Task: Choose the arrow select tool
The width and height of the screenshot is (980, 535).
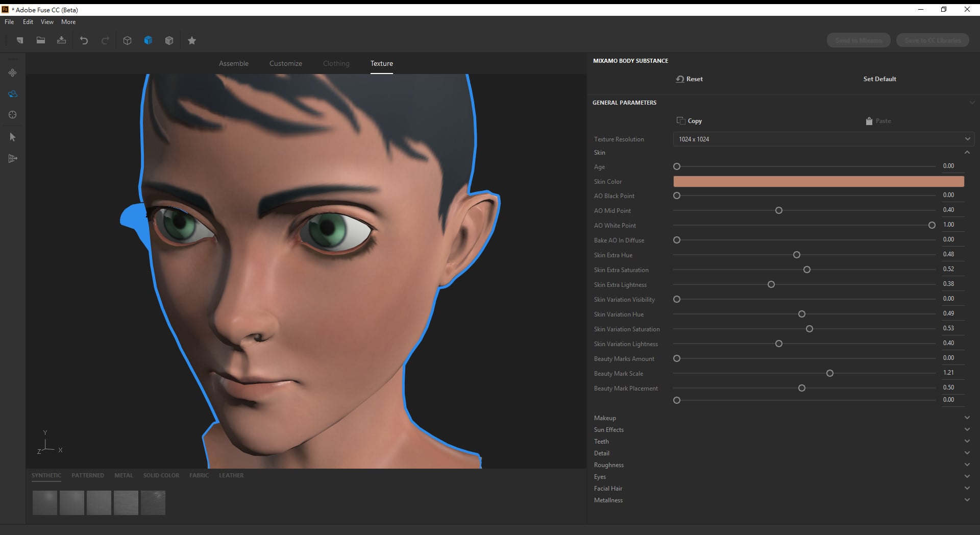Action: (x=13, y=137)
